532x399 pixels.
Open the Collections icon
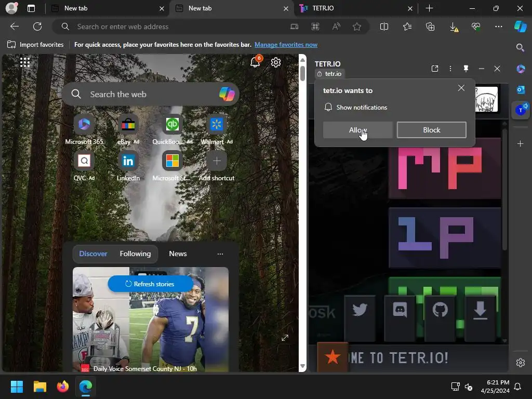[x=430, y=26]
